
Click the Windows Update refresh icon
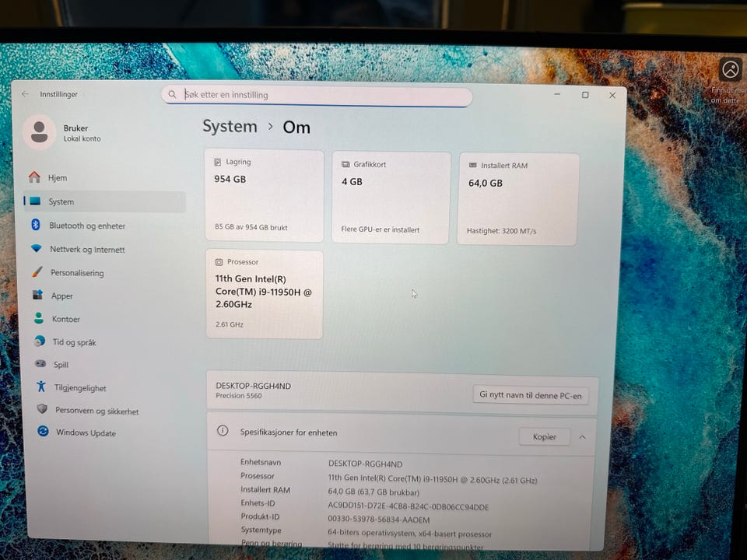(x=43, y=431)
